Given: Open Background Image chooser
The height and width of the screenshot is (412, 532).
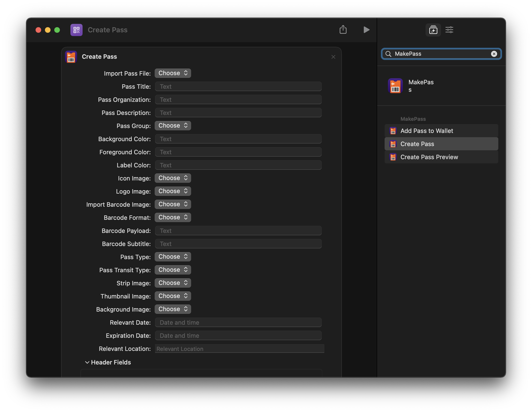Looking at the screenshot, I should coord(173,309).
